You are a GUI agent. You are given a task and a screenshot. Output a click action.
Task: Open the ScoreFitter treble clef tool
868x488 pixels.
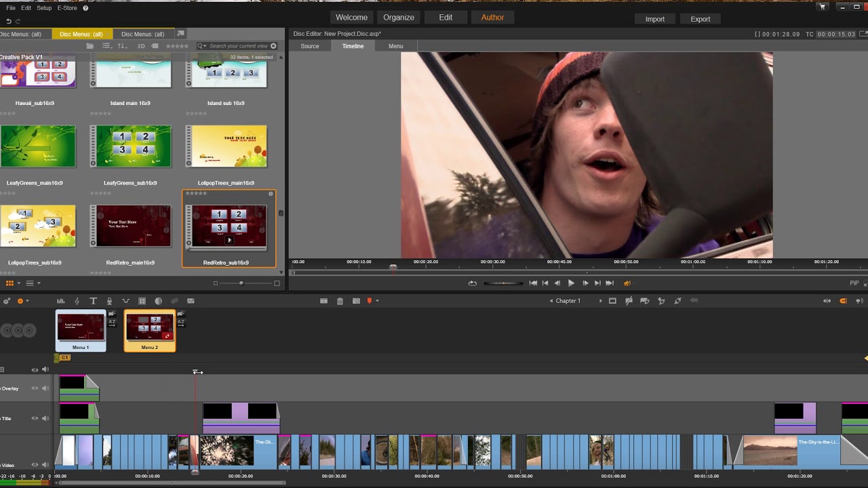coord(77,301)
